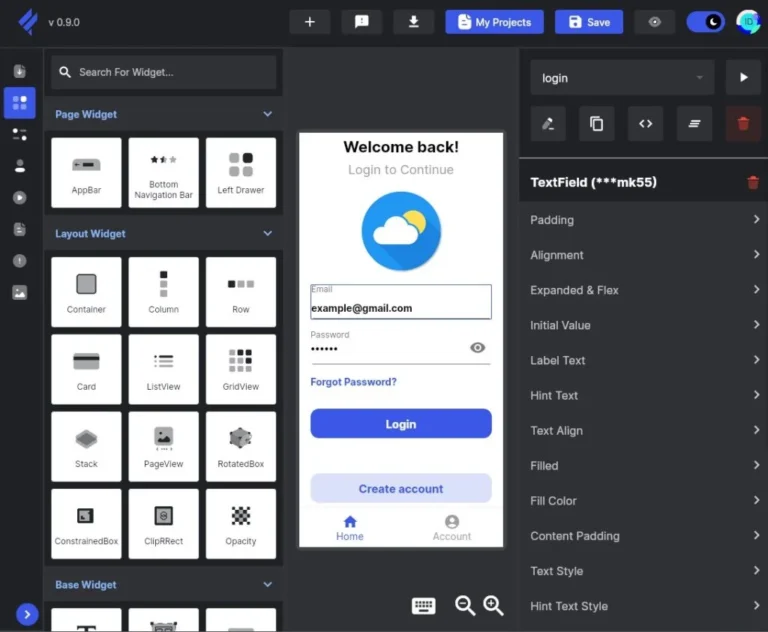Image resolution: width=768 pixels, height=632 pixels.
Task: Click the download icon in top bar
Action: coord(413,22)
